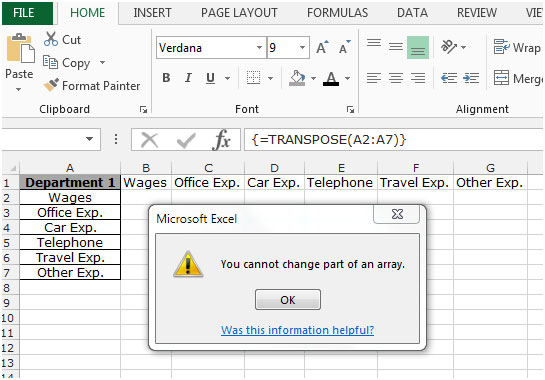Screen dimensions: 545x380
Task: Click the Increase Indent icon
Action: pyautogui.click(x=471, y=78)
